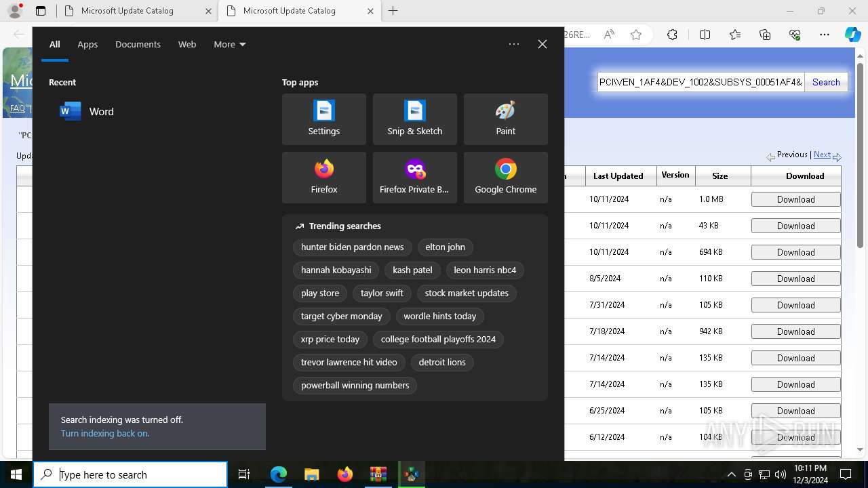Toggle Edge split screen icon

(705, 35)
